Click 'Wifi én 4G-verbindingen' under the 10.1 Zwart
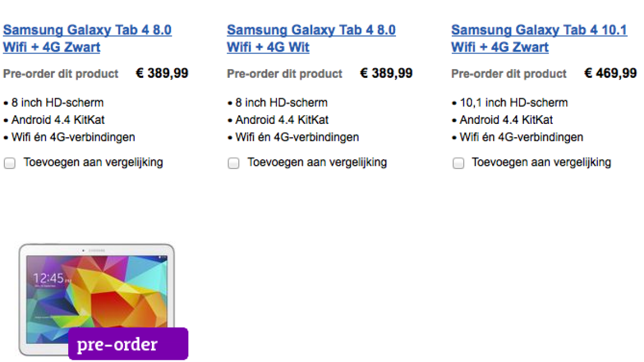The image size is (644, 362). pos(521,137)
